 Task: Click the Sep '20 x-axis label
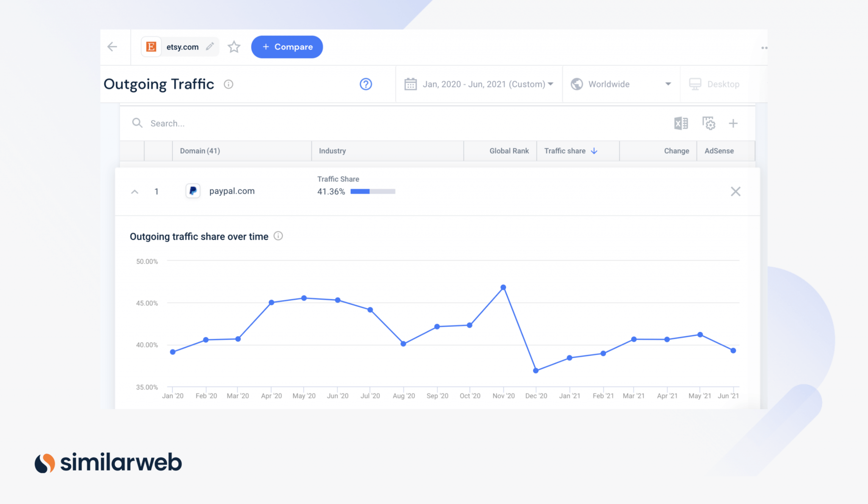tap(437, 396)
